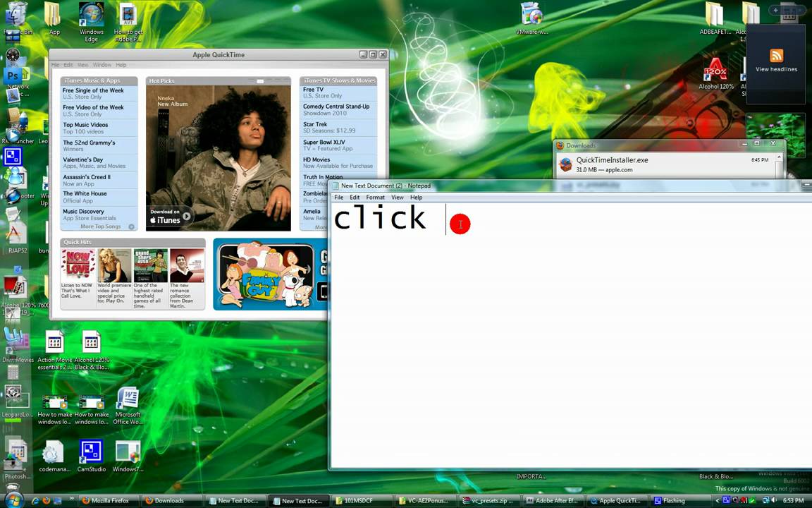The height and width of the screenshot is (508, 812).
Task: Click the RSS View headlines gadget icon
Action: click(776, 55)
